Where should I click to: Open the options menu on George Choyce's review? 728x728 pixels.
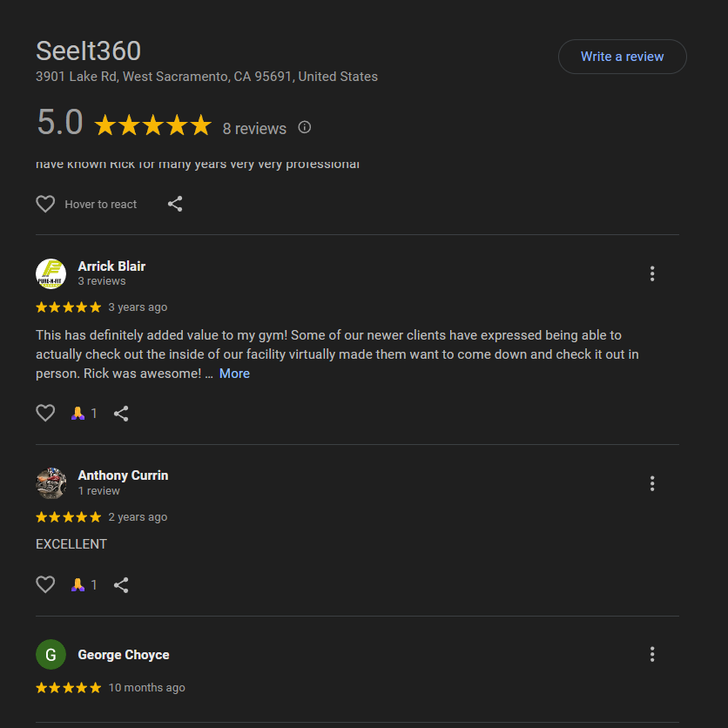pos(652,654)
